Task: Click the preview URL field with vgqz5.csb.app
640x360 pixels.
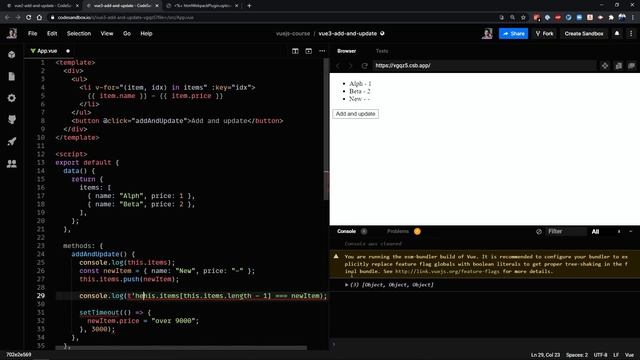Action: pos(484,66)
